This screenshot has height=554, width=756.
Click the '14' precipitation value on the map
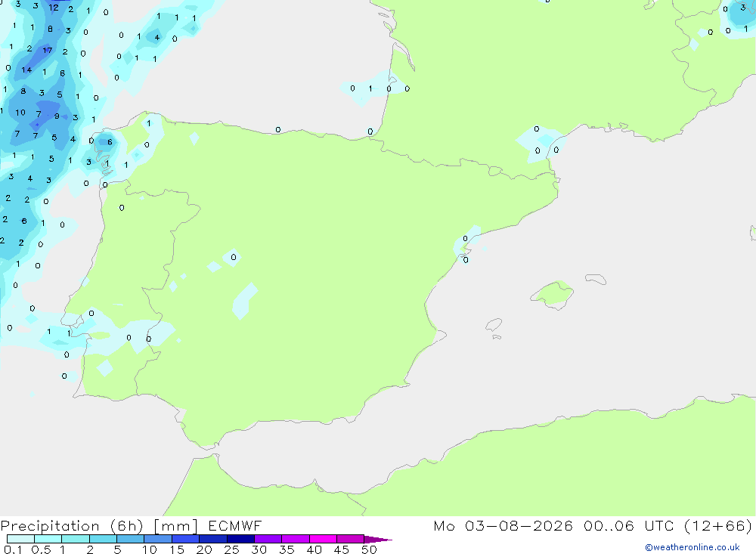tap(26, 70)
